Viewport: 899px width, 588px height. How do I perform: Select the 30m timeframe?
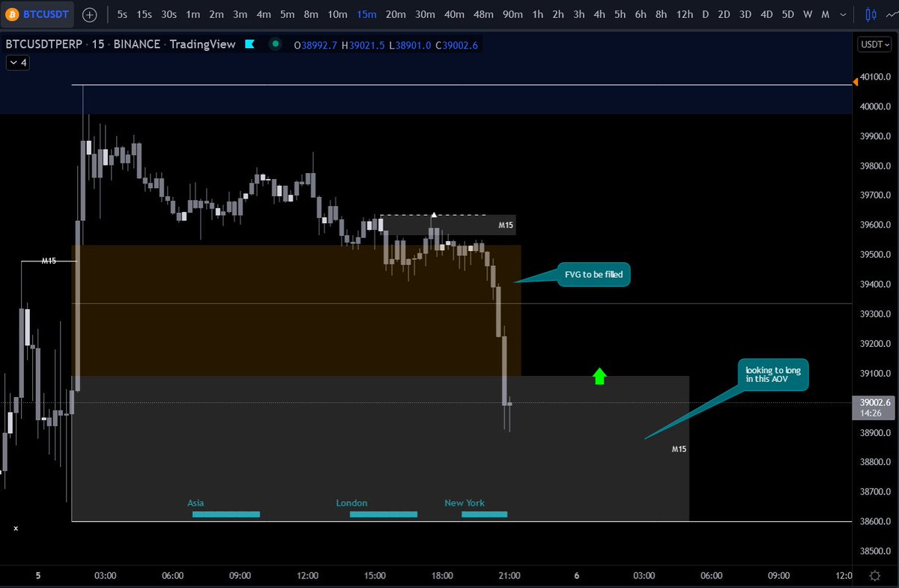point(425,14)
